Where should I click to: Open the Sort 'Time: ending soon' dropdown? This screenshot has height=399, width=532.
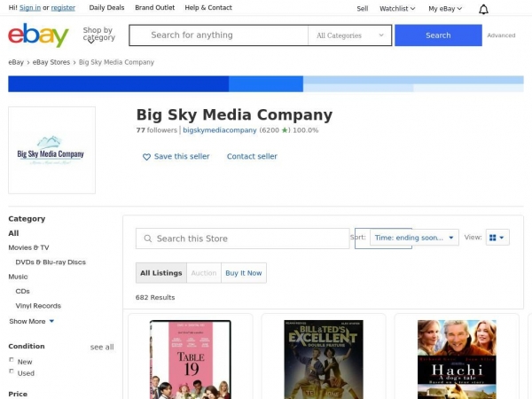[414, 238]
